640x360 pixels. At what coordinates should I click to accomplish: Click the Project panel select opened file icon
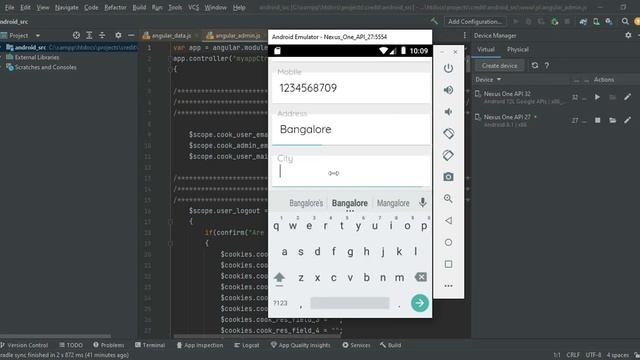76,36
